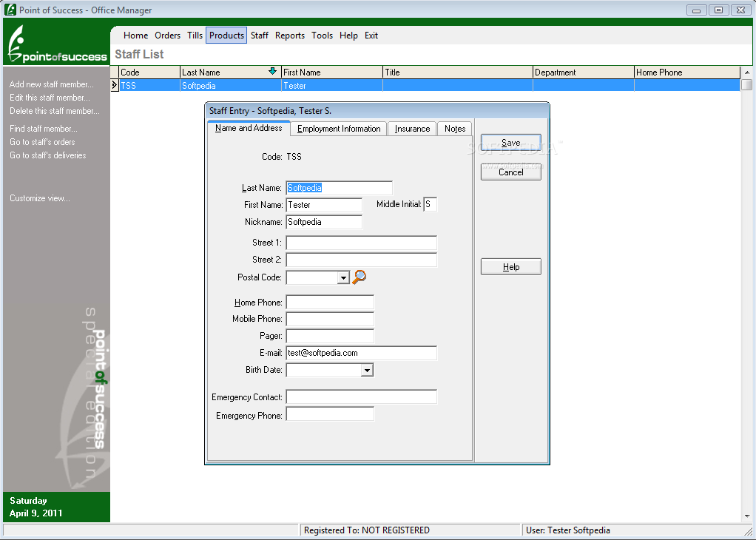Click the staff list scroll up arrow
The image size is (756, 540).
tap(747, 72)
